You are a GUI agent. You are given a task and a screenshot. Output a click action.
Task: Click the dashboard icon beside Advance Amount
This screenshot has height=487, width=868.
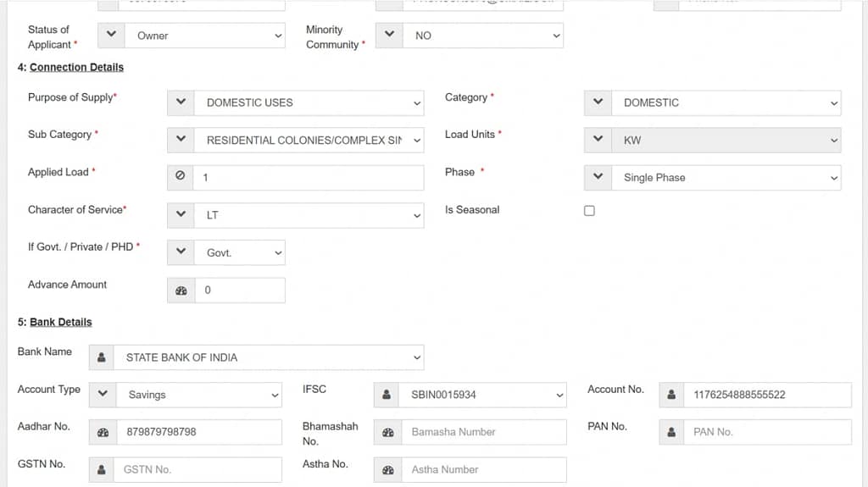click(181, 291)
